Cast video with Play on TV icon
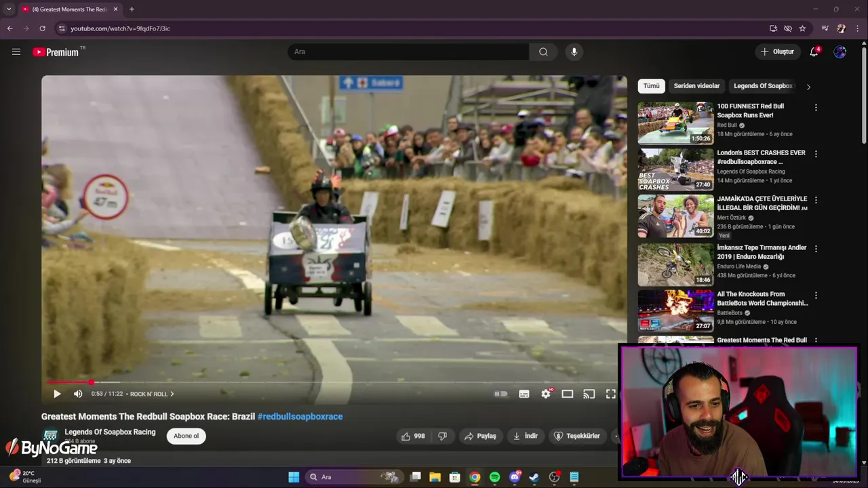Screen dimensions: 868x488 tap(589, 394)
